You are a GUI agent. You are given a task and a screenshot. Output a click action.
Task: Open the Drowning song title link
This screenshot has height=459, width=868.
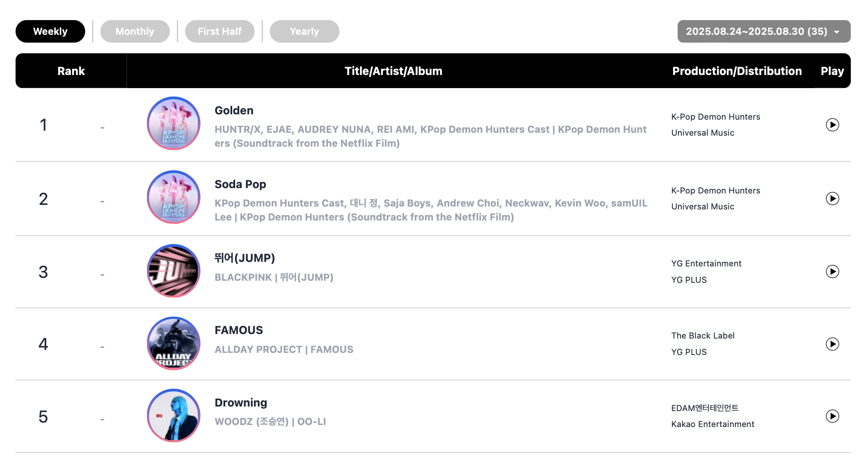tap(241, 402)
